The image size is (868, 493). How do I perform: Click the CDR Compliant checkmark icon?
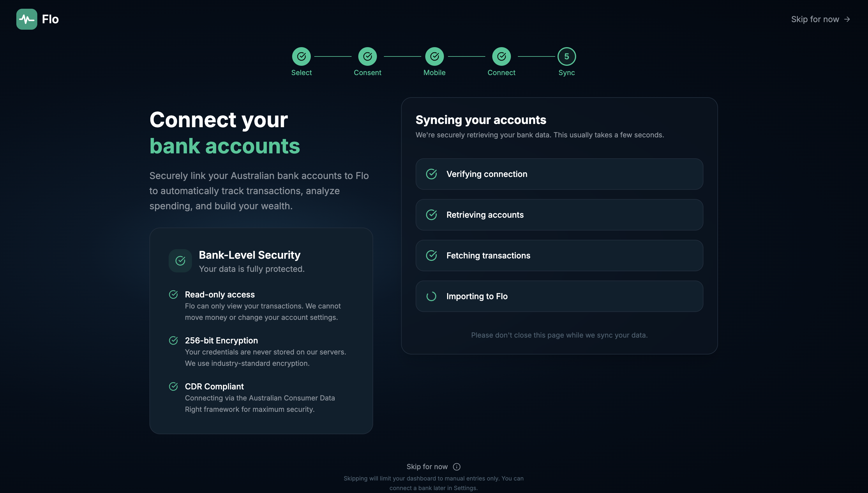(x=174, y=386)
